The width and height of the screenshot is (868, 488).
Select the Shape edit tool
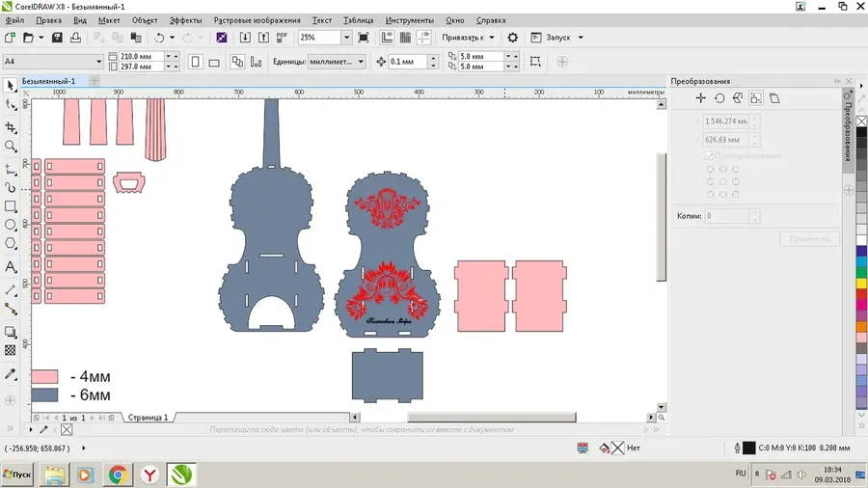(10, 104)
